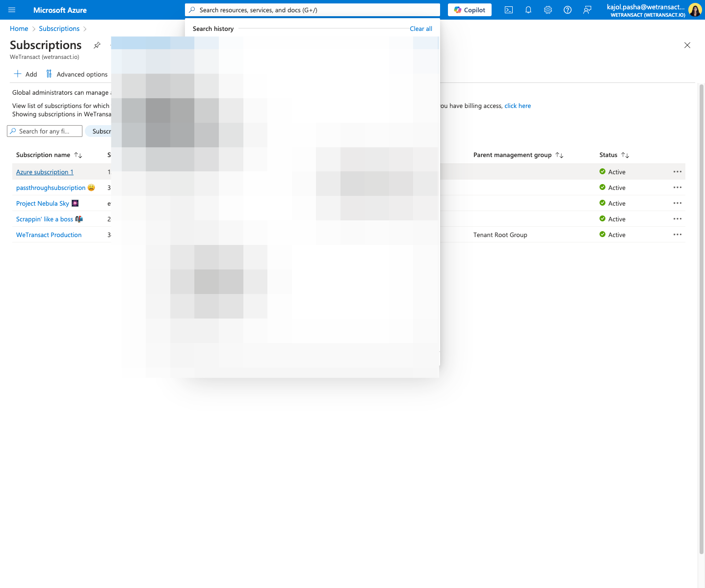705x588 pixels.
Task: Click the user avatar picture
Action: (x=695, y=10)
